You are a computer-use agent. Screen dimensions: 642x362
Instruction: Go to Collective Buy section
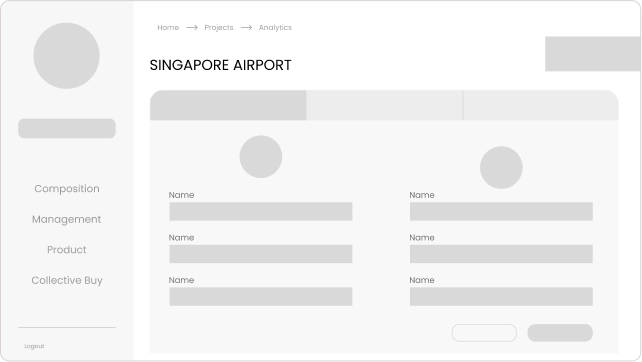(67, 280)
